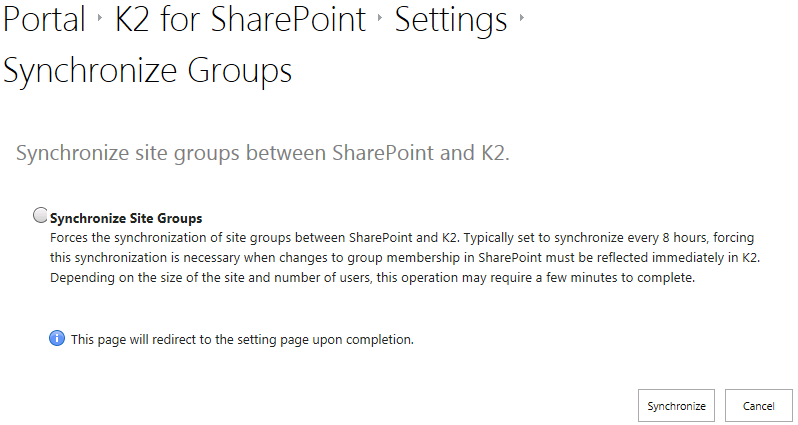Click the line starting with Depending on
798x425 pixels.
click(372, 278)
